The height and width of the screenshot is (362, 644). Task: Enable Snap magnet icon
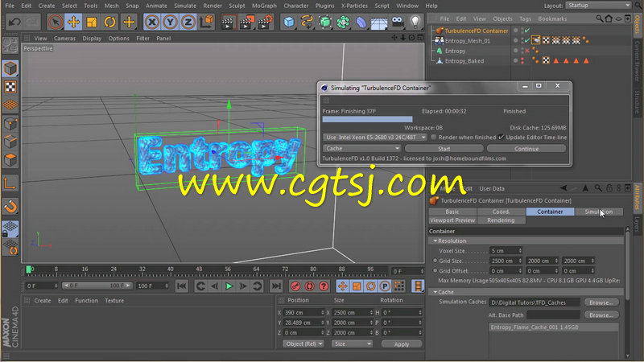click(x=10, y=207)
